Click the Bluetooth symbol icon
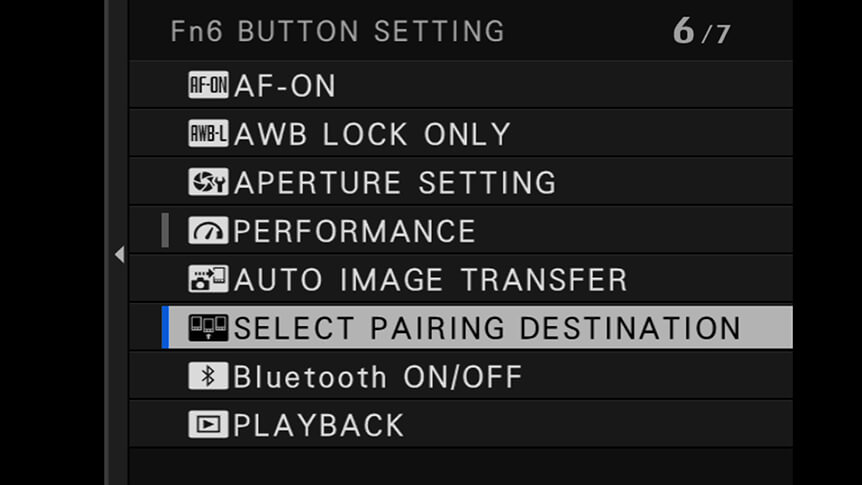The height and width of the screenshot is (485, 862). [208, 376]
